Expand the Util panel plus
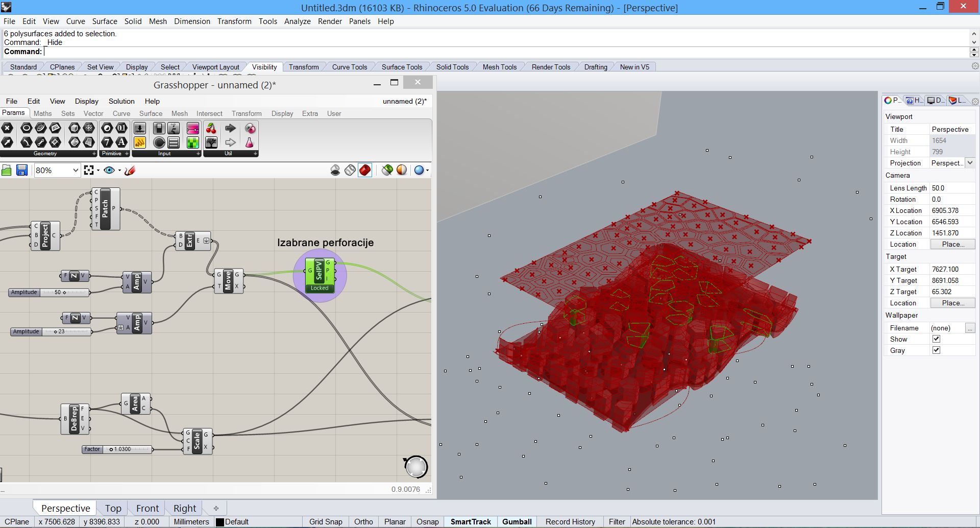This screenshot has width=980, height=528. click(x=255, y=154)
